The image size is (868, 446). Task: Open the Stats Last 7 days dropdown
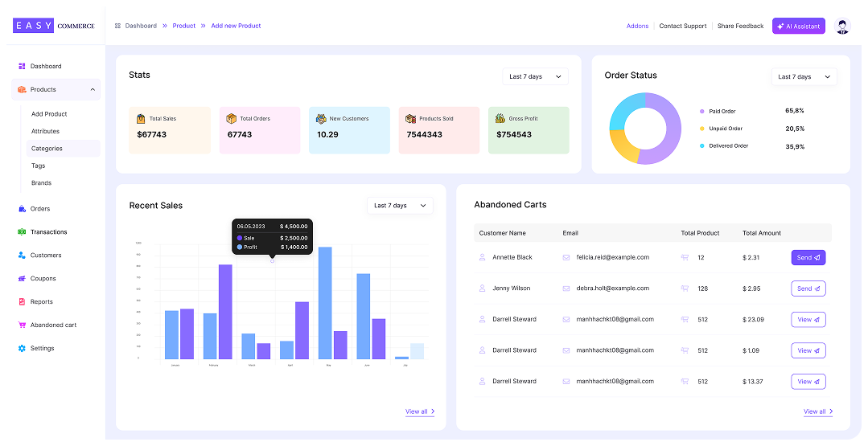pyautogui.click(x=535, y=77)
